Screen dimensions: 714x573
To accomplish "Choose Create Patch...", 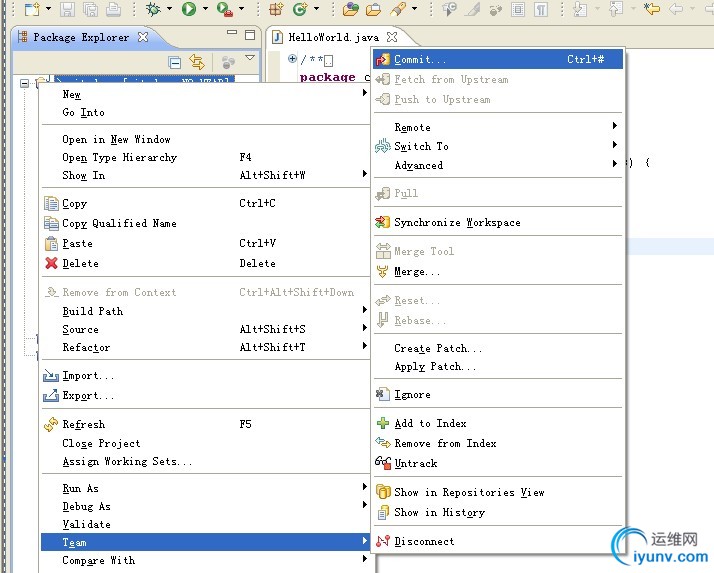I will pyautogui.click(x=498, y=348).
